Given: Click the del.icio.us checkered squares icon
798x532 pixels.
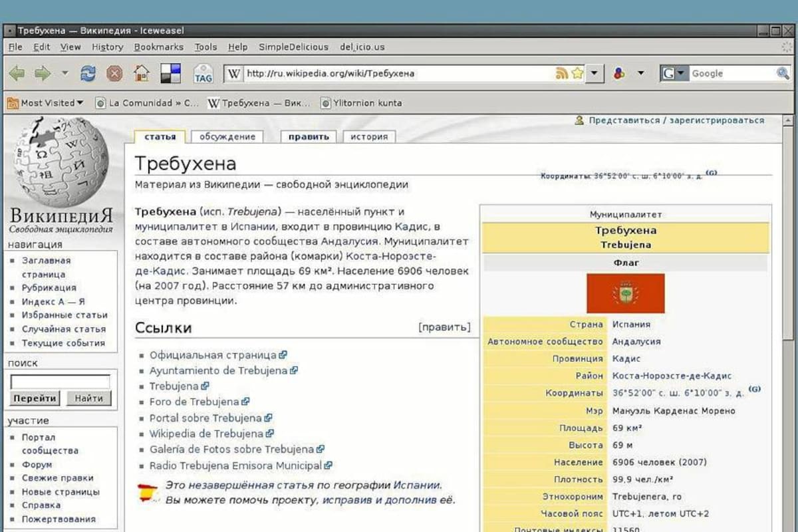Looking at the screenshot, I should (171, 73).
